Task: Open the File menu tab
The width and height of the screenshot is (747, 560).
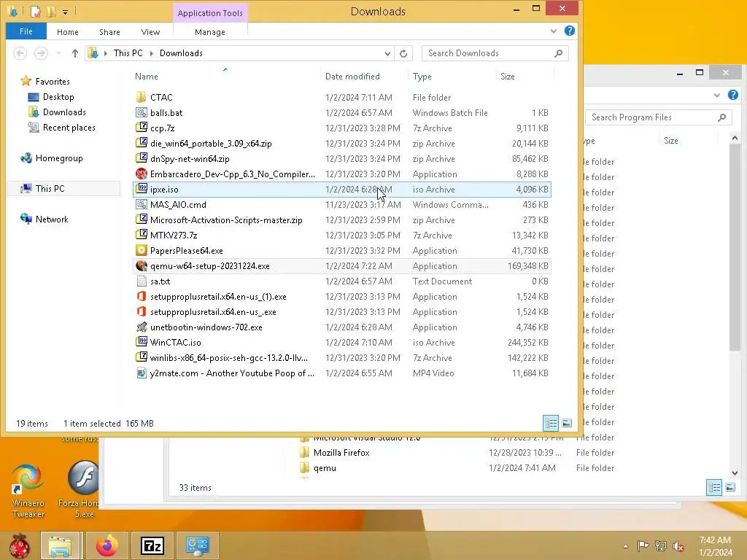Action: [x=26, y=31]
